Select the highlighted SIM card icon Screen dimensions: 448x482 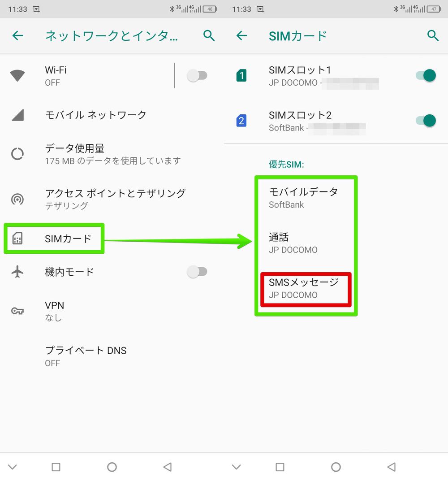17,238
